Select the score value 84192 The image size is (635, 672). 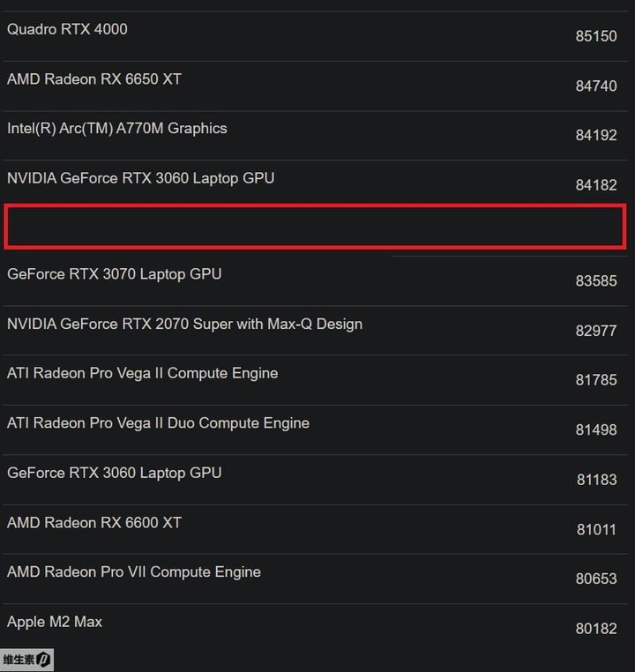(x=596, y=136)
